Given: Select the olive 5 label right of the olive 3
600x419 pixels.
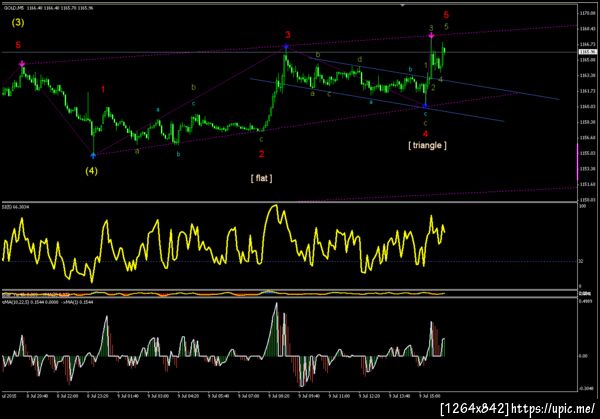Looking at the screenshot, I should coord(446,26).
